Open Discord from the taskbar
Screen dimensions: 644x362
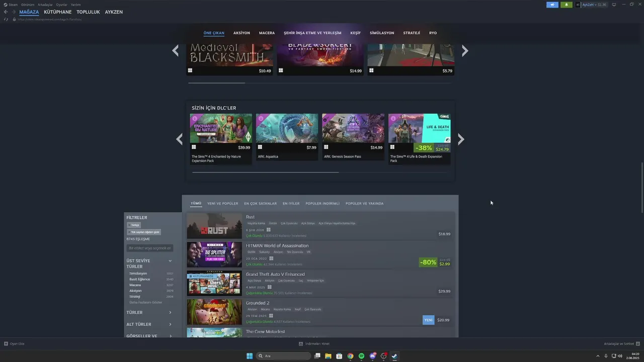[372, 356]
